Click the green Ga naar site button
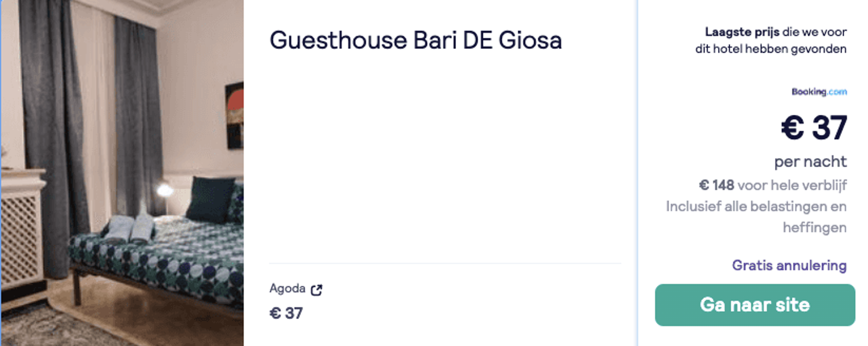Image resolution: width=868 pixels, height=346 pixels. click(x=755, y=305)
